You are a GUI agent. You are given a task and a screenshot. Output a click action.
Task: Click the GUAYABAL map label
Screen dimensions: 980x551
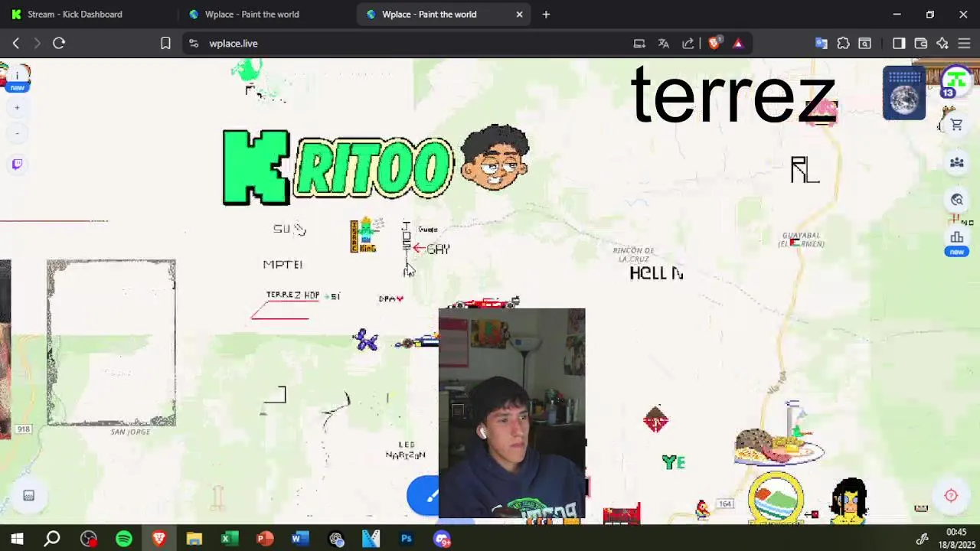click(x=802, y=240)
